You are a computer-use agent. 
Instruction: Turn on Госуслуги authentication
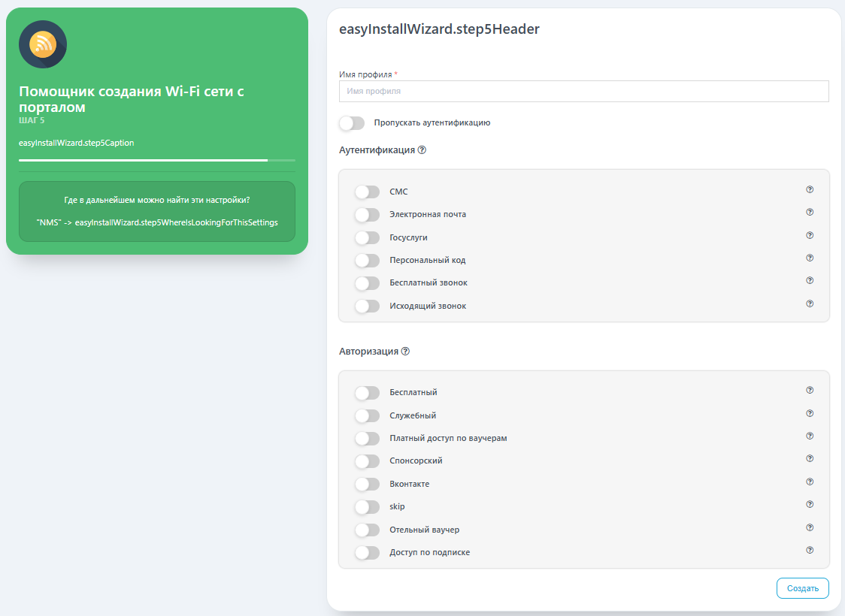tap(367, 237)
